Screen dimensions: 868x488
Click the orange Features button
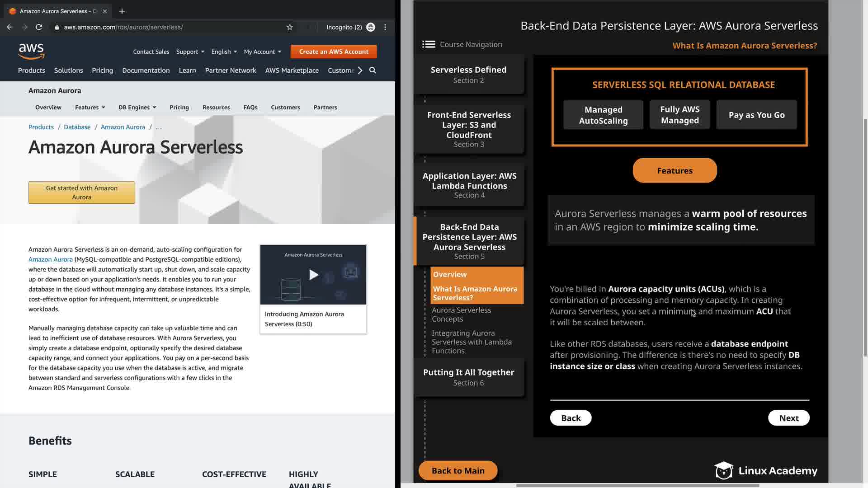click(675, 171)
